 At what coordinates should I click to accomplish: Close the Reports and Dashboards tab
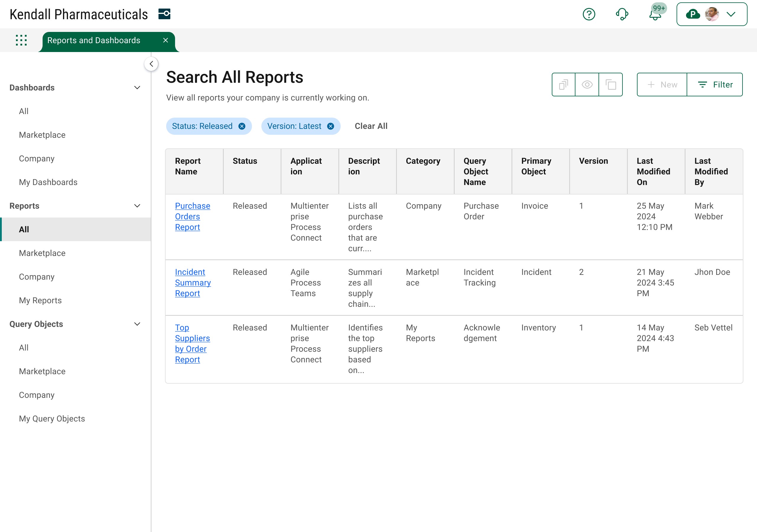tap(166, 40)
